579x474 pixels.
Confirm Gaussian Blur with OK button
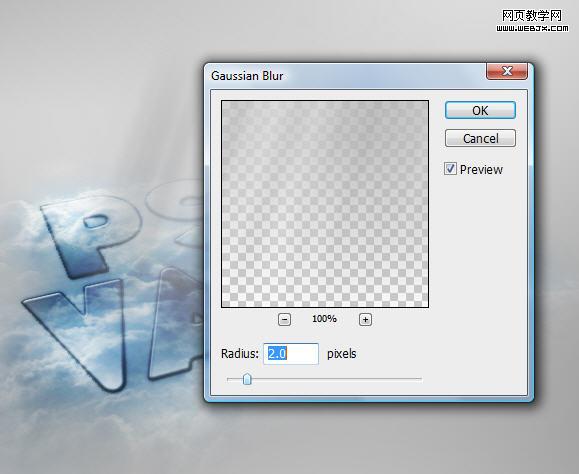tap(480, 110)
